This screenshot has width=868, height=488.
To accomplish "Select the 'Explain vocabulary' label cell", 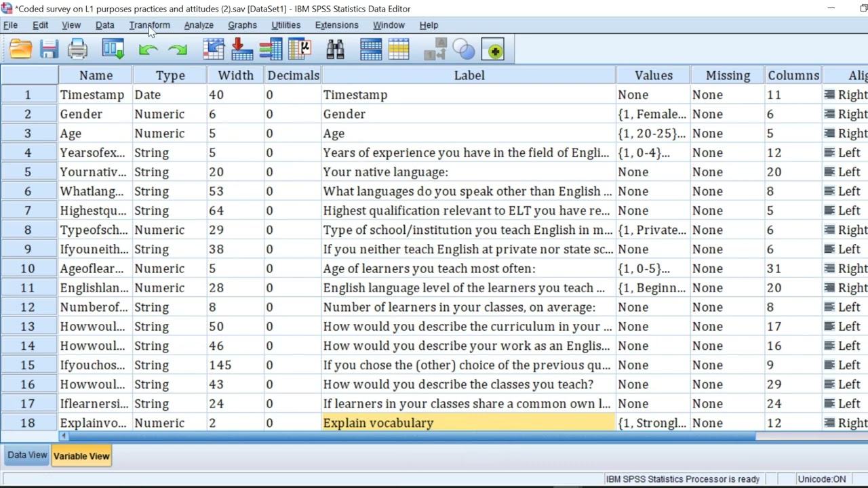I will tap(469, 423).
